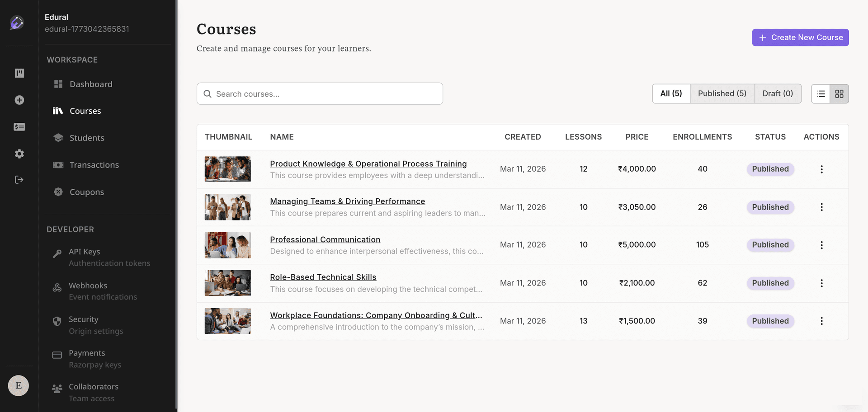Viewport: 868px width, 412px height.
Task: Switch to the Draft (0) tab
Action: click(778, 94)
